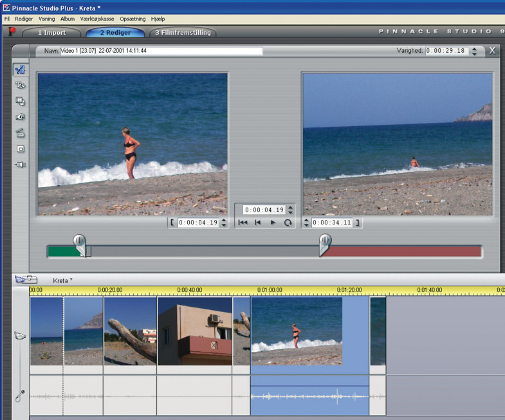Adjust the Varighed duration stepper arrows
The height and width of the screenshot is (420, 505).
tap(475, 51)
